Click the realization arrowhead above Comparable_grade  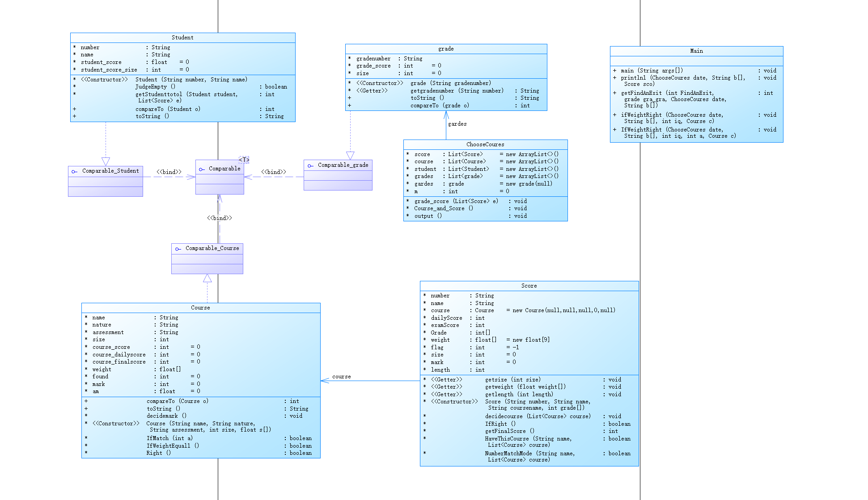350,155
